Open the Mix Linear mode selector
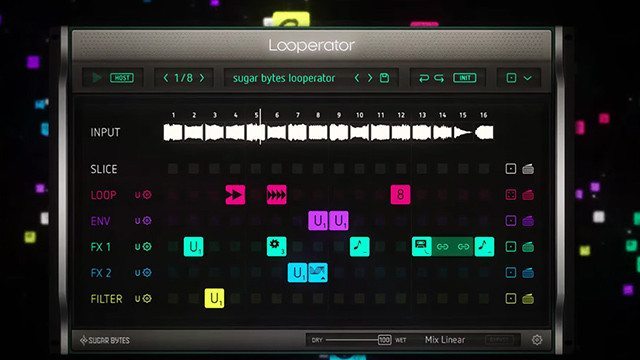The width and height of the screenshot is (640, 360). tap(445, 340)
